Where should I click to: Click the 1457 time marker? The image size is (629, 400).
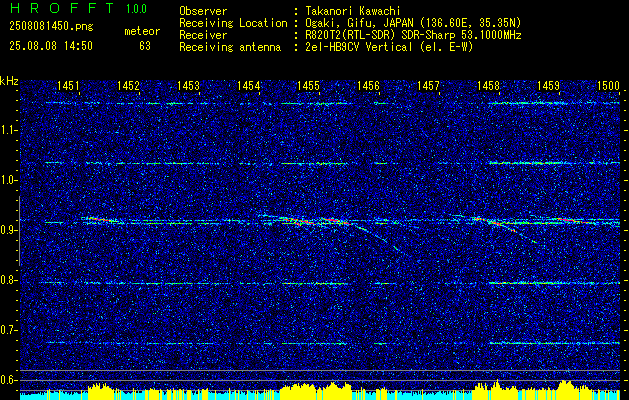[428, 85]
